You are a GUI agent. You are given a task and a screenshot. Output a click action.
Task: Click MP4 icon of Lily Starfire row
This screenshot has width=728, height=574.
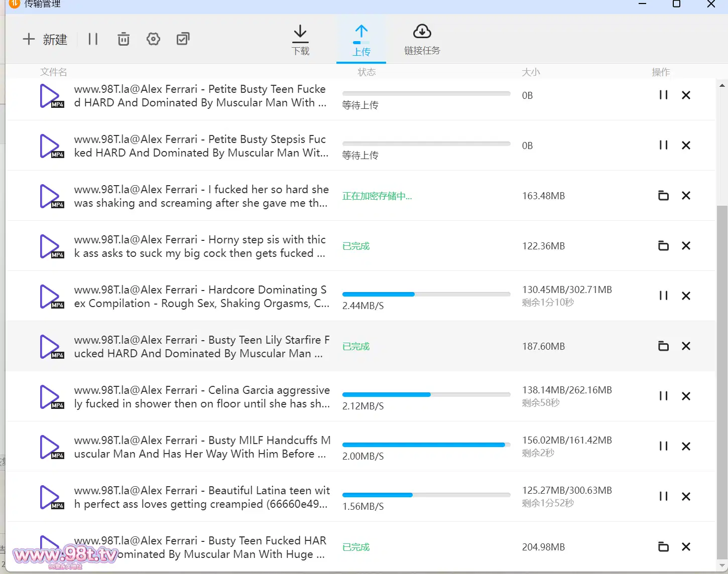tap(52, 347)
